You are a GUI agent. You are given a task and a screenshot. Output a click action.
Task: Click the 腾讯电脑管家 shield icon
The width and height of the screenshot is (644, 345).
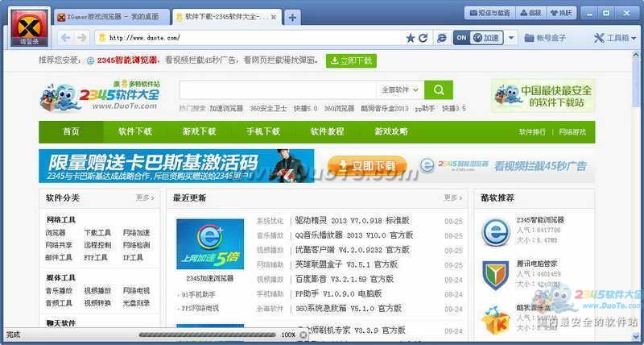pos(496,276)
